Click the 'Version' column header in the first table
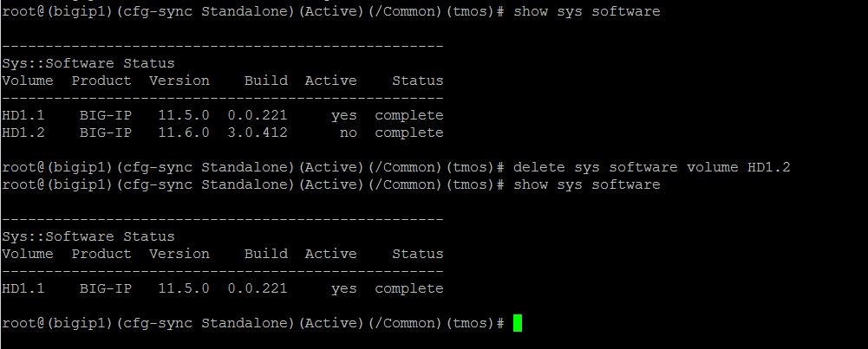This screenshot has width=868, height=349. 179,81
